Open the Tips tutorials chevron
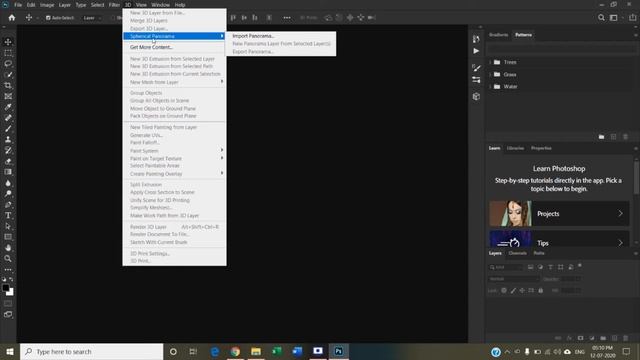This screenshot has width=640, height=360. click(620, 243)
